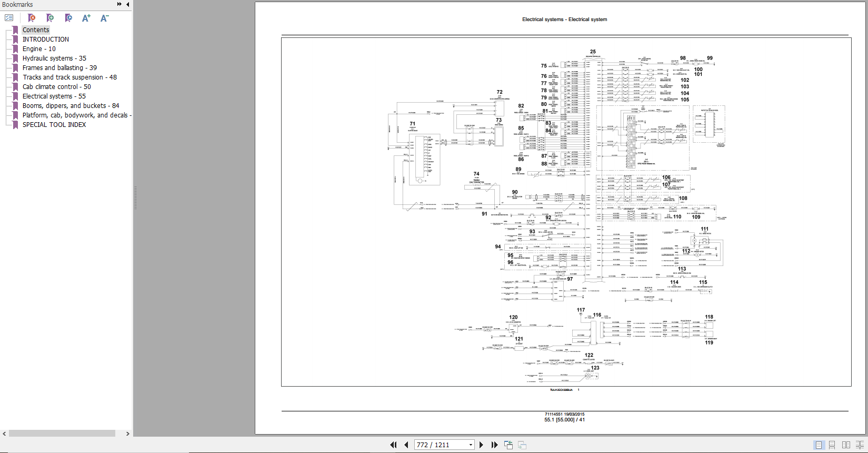Switch to continuous scrolling page view
868x453 pixels.
pyautogui.click(x=832, y=445)
